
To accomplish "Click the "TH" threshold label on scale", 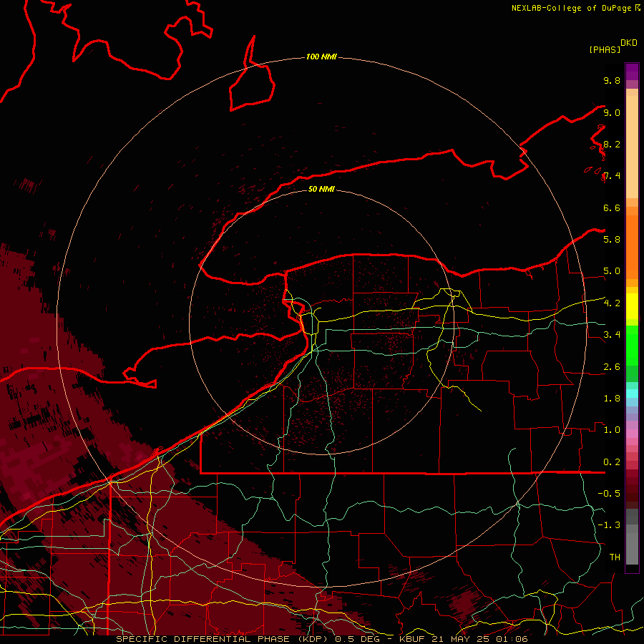I will pos(615,557).
